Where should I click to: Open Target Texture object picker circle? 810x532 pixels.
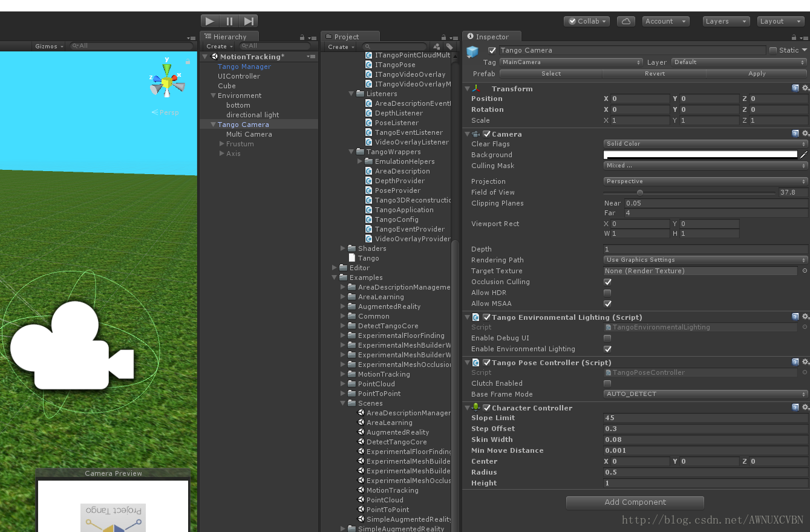click(805, 271)
